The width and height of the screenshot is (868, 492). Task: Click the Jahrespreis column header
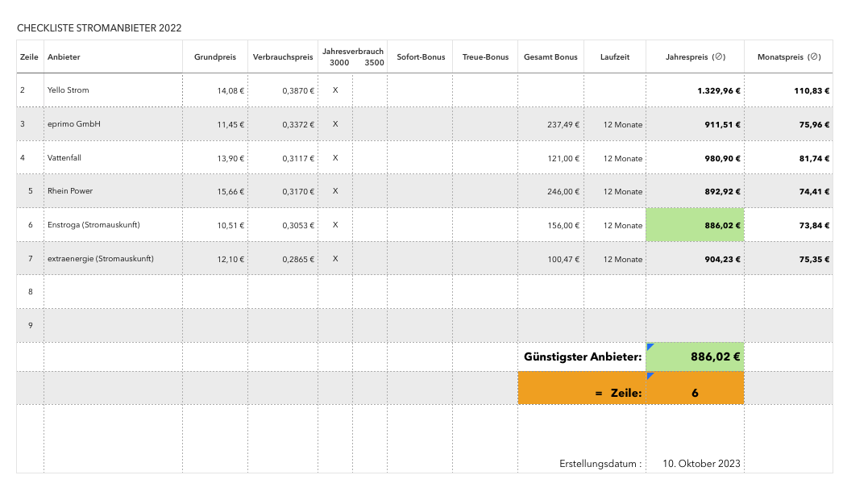695,57
